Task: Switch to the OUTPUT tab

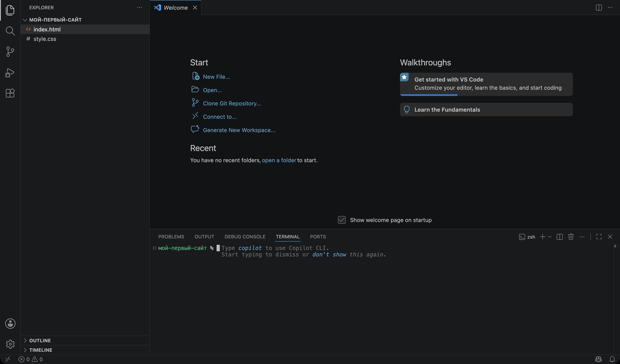Action: tap(204, 237)
